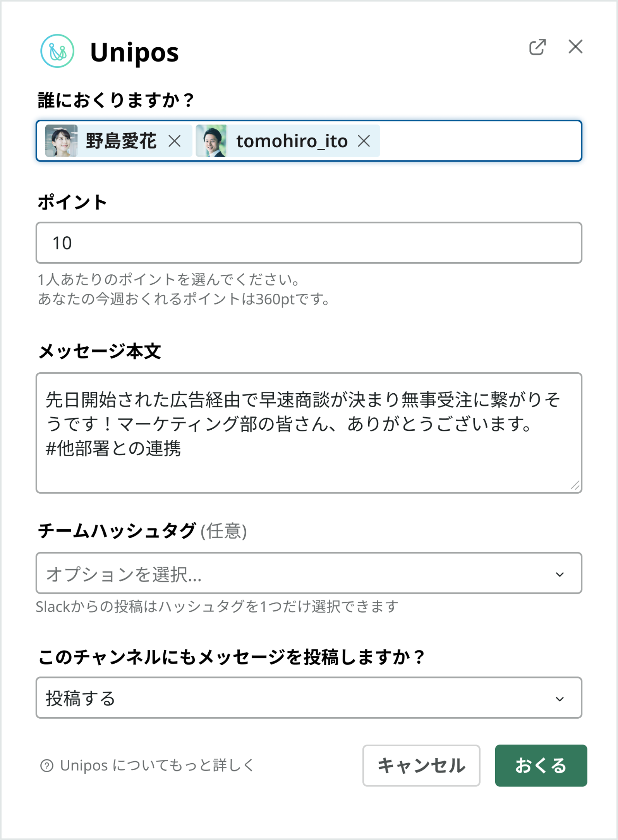The height and width of the screenshot is (840, 618).
Task: Open Unipos in external browser via link icon
Action: tap(538, 46)
